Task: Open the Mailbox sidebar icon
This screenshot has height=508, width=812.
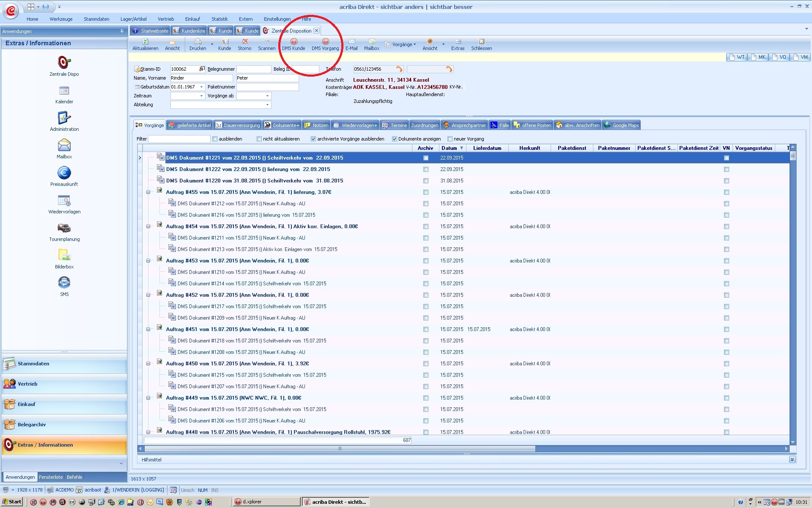Action: 64,149
